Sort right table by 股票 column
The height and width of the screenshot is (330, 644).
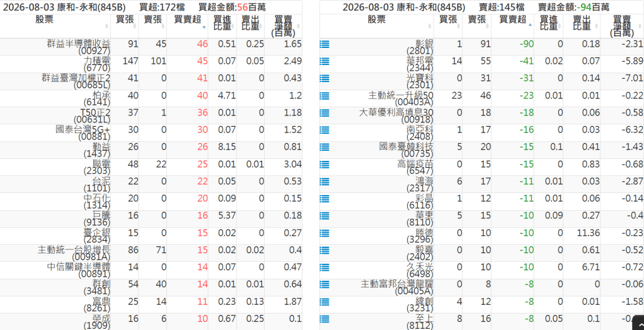[377, 27]
